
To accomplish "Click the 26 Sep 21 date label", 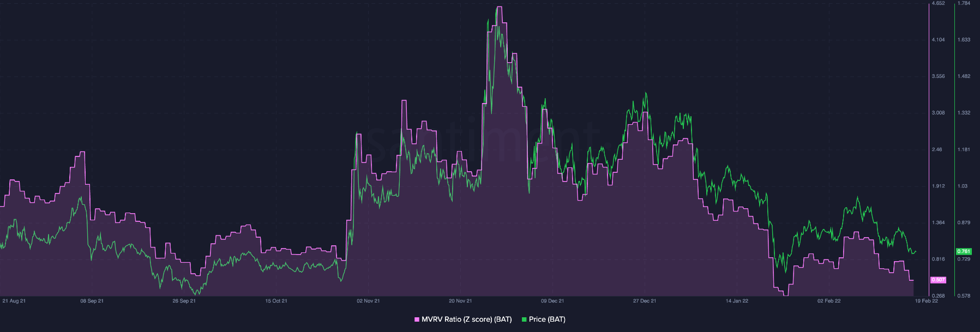I will click(184, 301).
